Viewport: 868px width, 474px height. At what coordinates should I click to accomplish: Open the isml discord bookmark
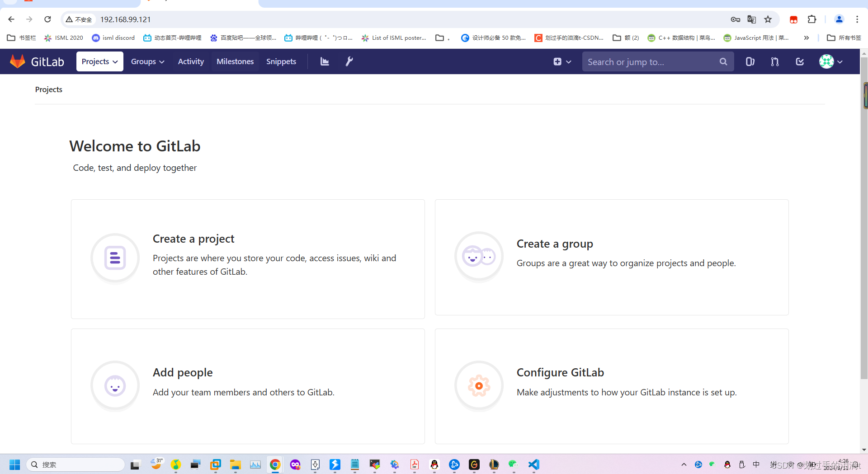pyautogui.click(x=113, y=38)
